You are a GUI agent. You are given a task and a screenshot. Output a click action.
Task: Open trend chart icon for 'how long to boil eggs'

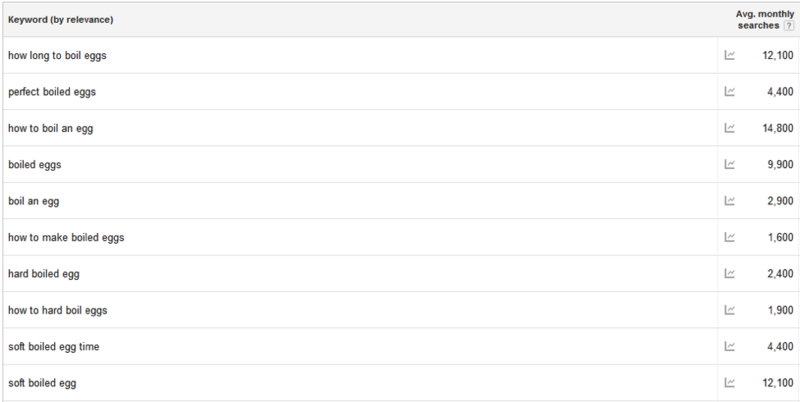[730, 55]
